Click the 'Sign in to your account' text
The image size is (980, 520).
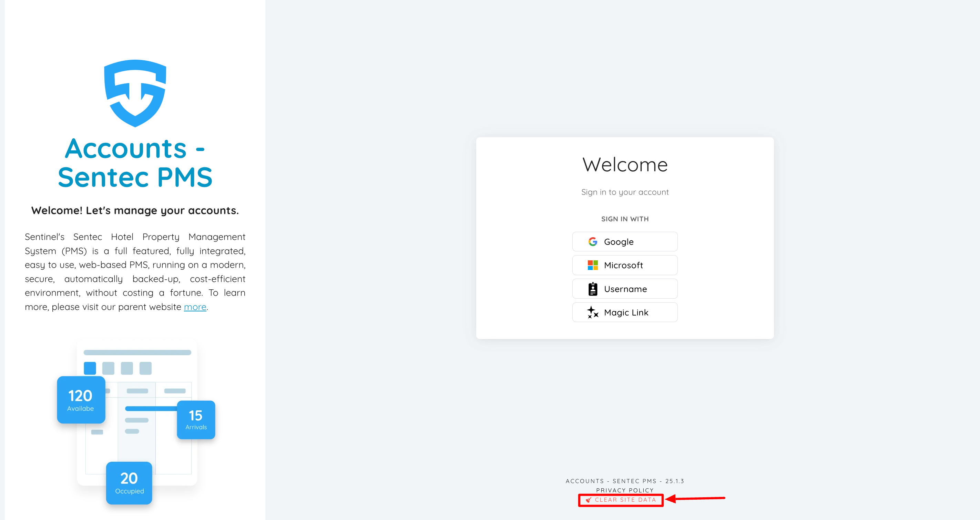click(625, 192)
